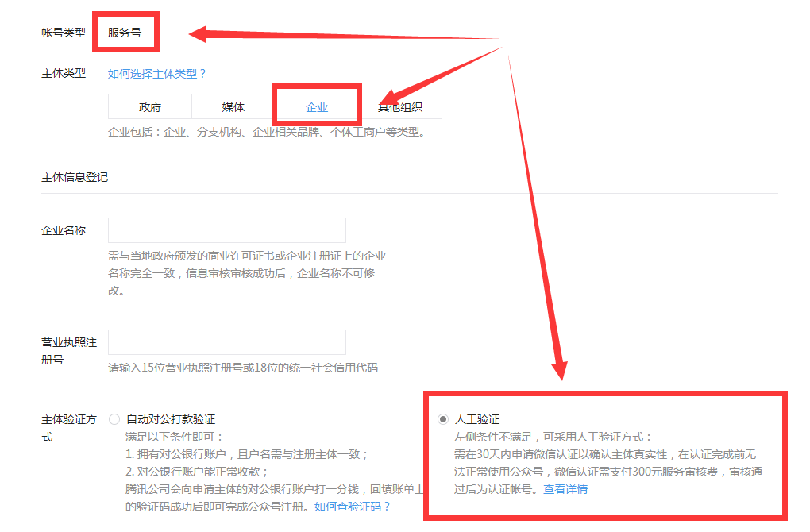The height and width of the screenshot is (532, 810).
Task: Select the 其他组织 entity type tab
Action: [400, 107]
